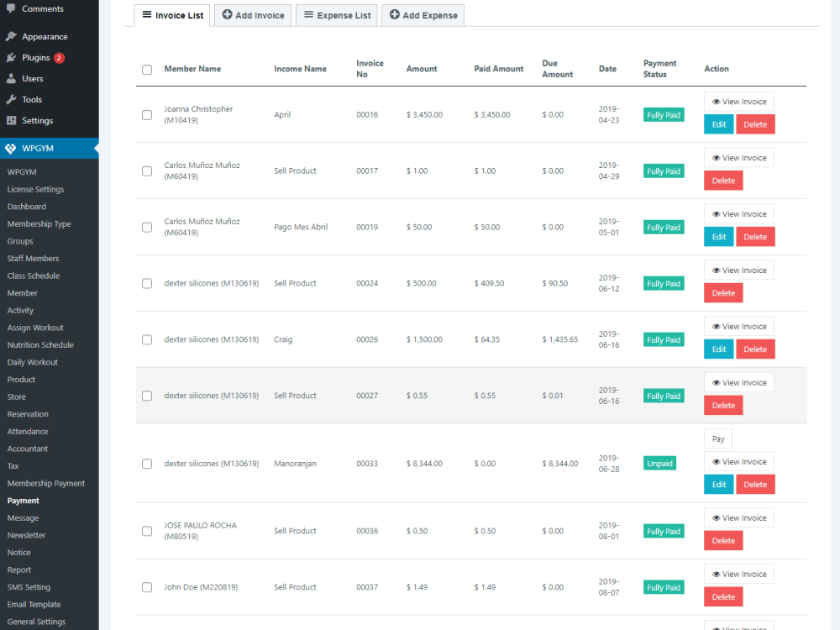Click eye icon for invoice 00019
The width and height of the screenshot is (840, 630).
pyautogui.click(x=716, y=214)
